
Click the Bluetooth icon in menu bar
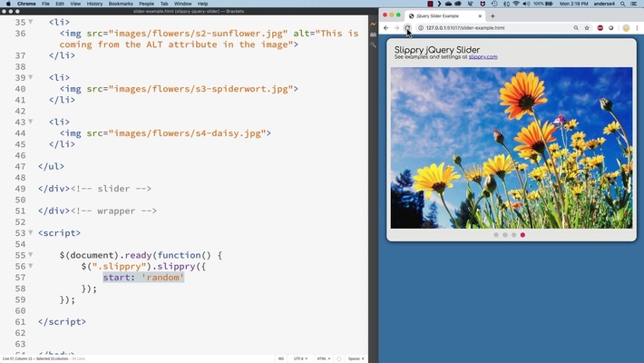[506, 4]
